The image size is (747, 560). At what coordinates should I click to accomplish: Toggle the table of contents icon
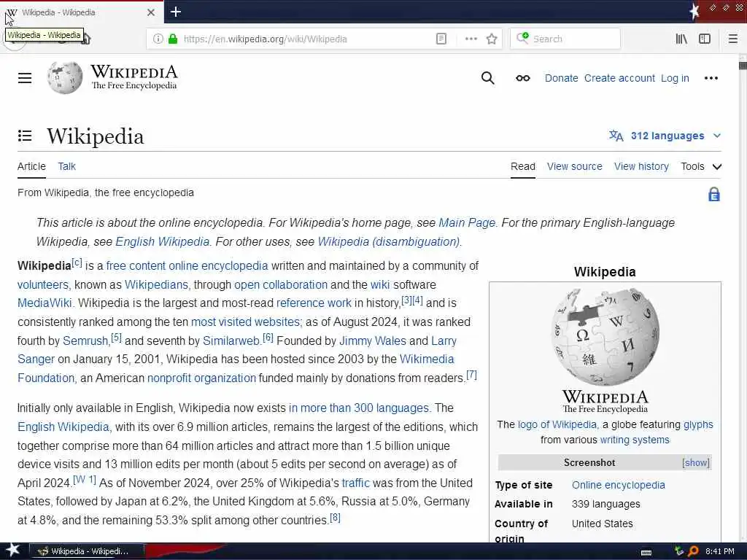tap(25, 136)
